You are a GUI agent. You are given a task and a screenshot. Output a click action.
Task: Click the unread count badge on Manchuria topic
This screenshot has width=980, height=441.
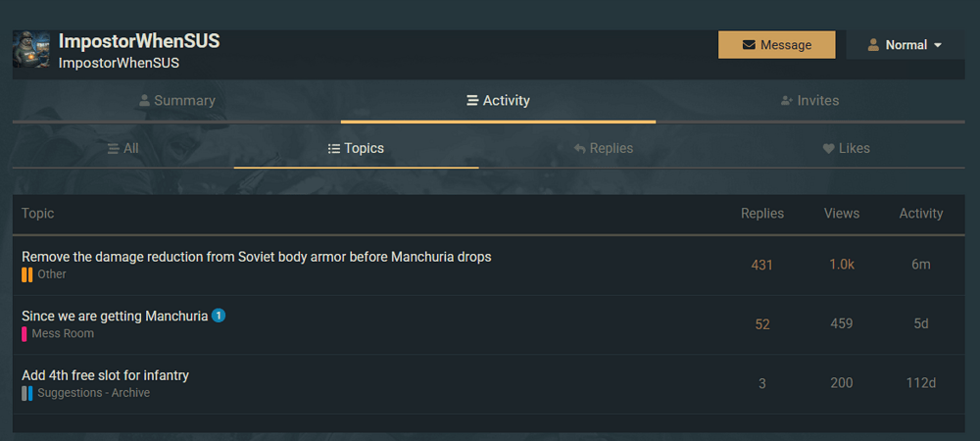pos(219,316)
